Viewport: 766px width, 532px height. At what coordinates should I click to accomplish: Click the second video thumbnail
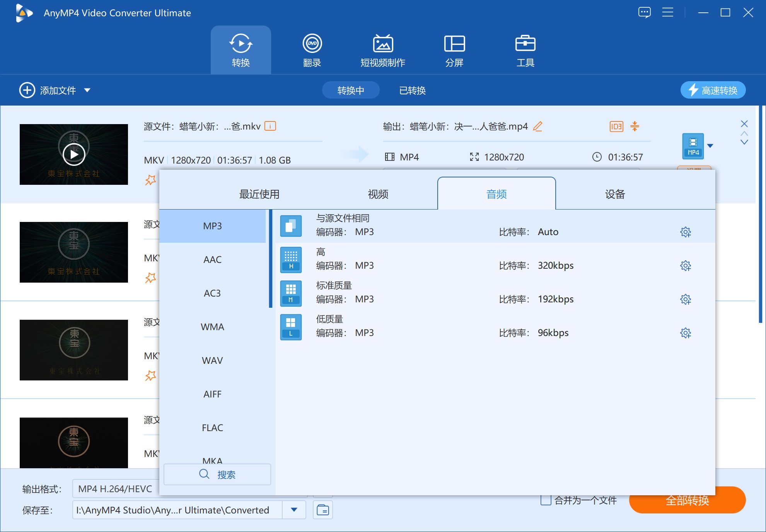[x=74, y=252]
